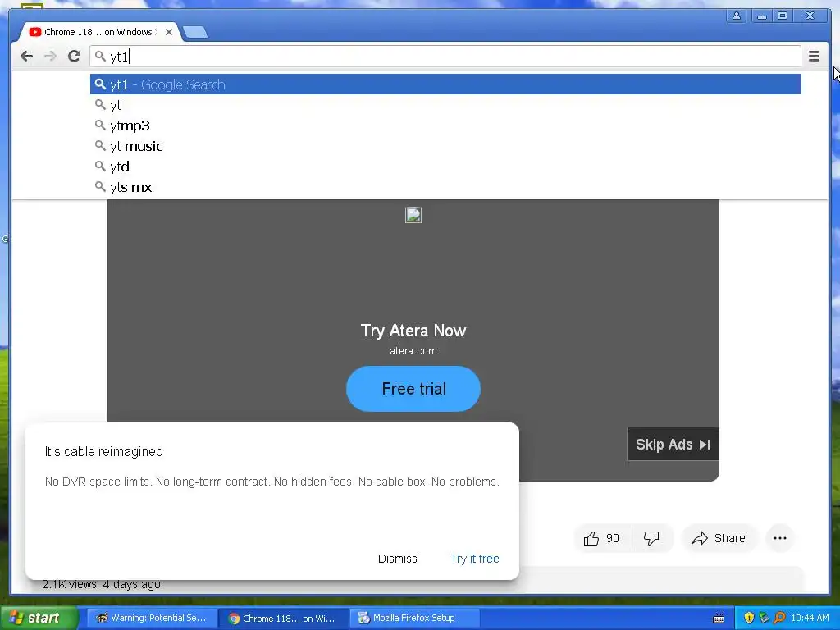Skip the ad with Skip Ads button
The width and height of the screenshot is (840, 630).
pos(673,444)
